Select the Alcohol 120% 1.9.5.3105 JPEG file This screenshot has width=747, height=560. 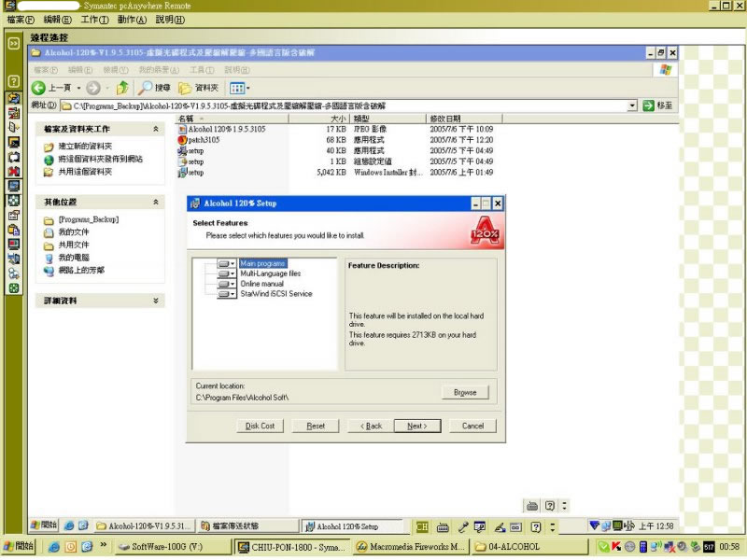click(x=222, y=129)
